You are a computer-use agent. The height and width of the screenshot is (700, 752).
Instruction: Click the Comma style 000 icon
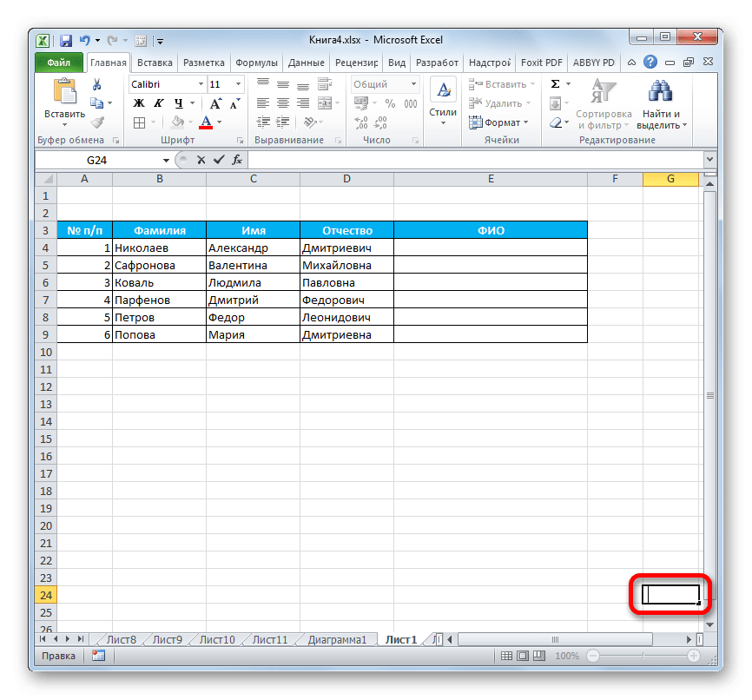click(411, 103)
